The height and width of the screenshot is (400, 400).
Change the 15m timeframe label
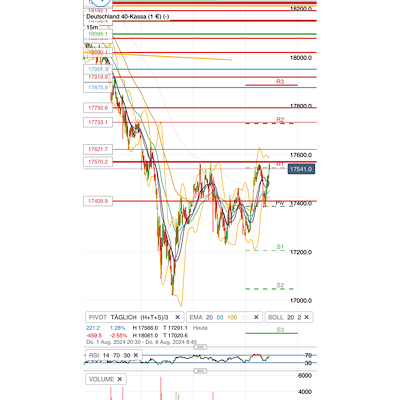tap(92, 27)
